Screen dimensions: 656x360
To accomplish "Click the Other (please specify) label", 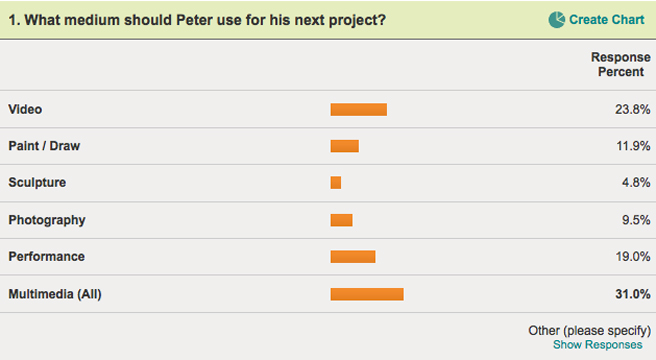I will pos(589,331).
